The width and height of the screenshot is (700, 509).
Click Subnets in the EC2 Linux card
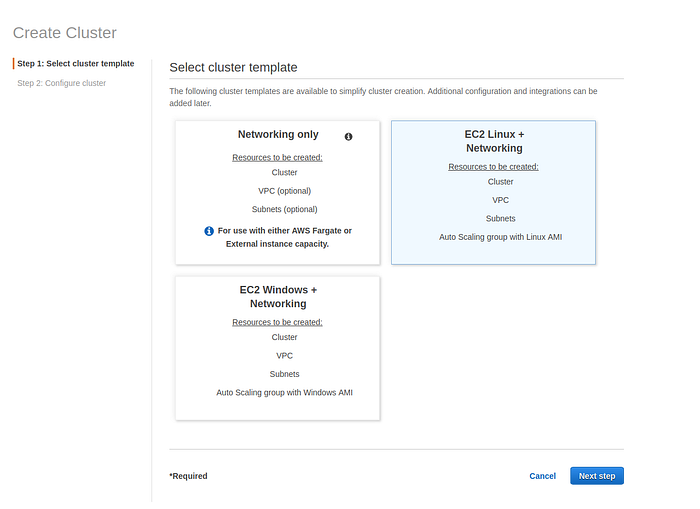point(500,218)
